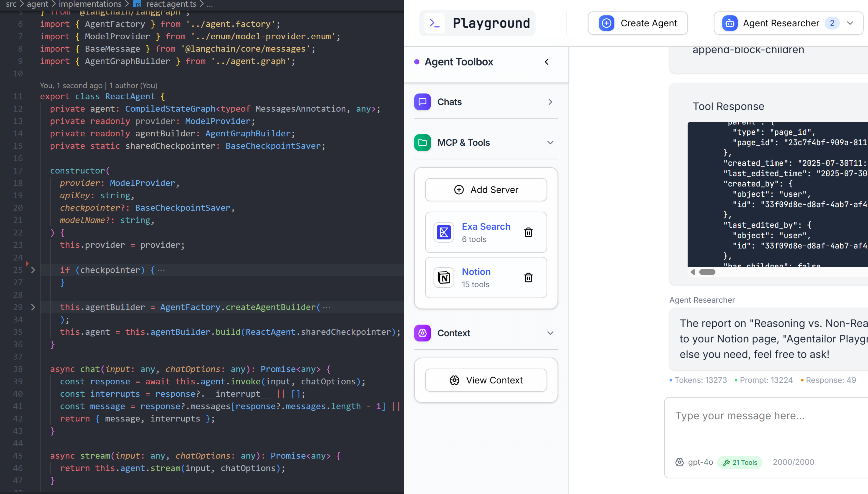Click the Create Agent plus icon
868x494 pixels.
point(606,23)
